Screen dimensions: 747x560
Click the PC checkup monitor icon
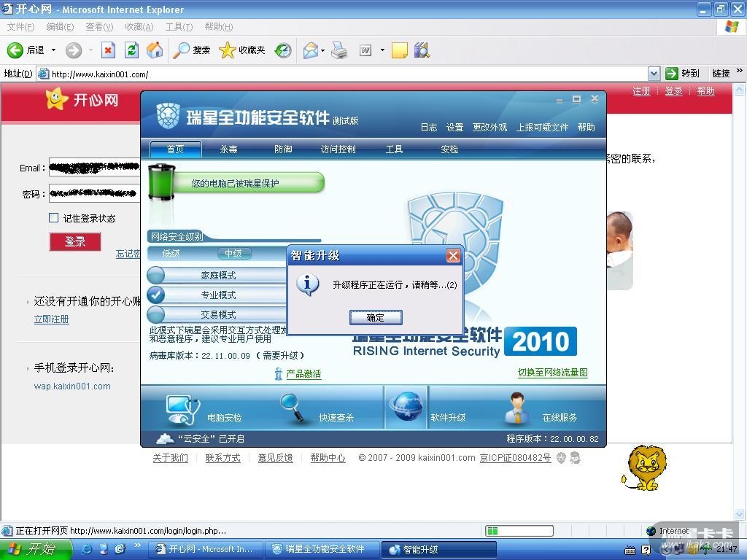click(x=182, y=410)
